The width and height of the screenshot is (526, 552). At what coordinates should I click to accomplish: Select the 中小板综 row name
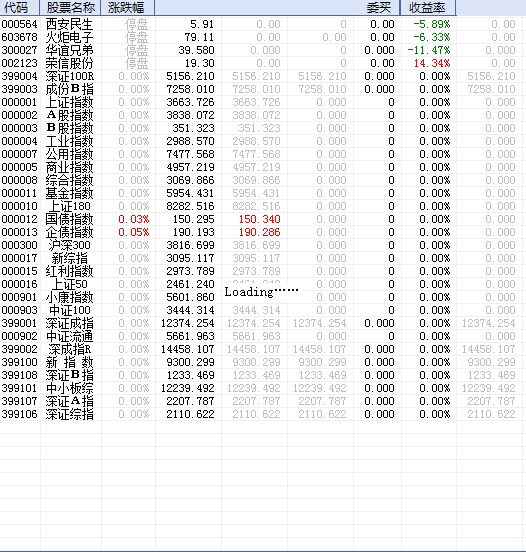point(69,389)
